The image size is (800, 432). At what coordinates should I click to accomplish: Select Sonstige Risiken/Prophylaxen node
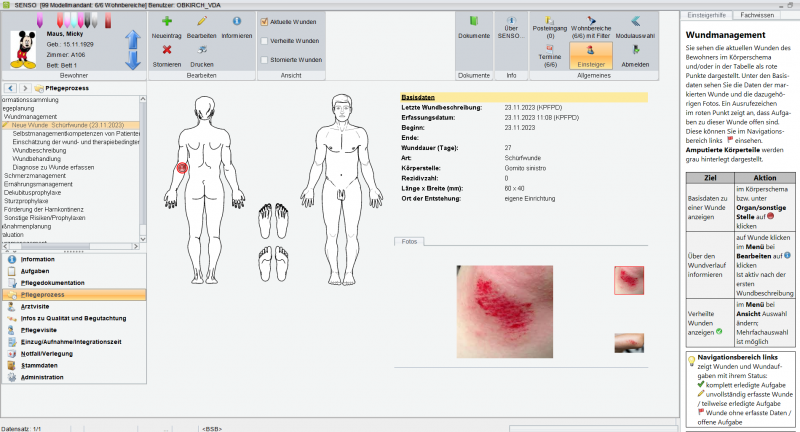click(x=45, y=218)
